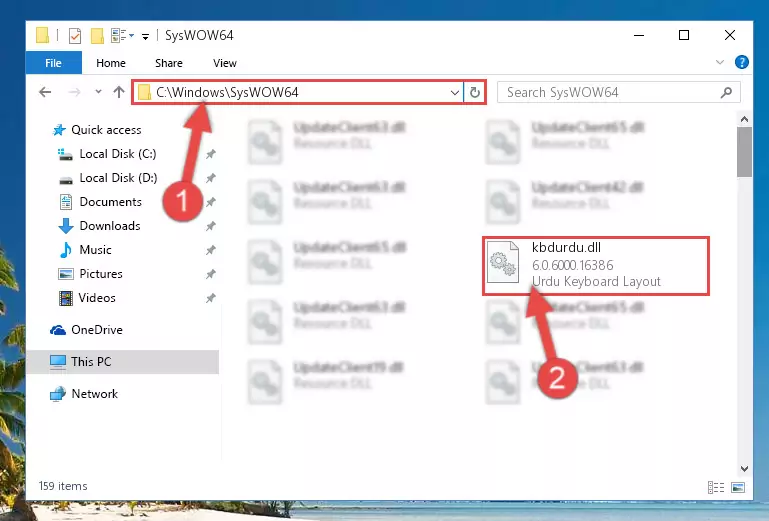Expand the ribbon with the chevron
Screen dimensions: 769x521
pos(719,62)
